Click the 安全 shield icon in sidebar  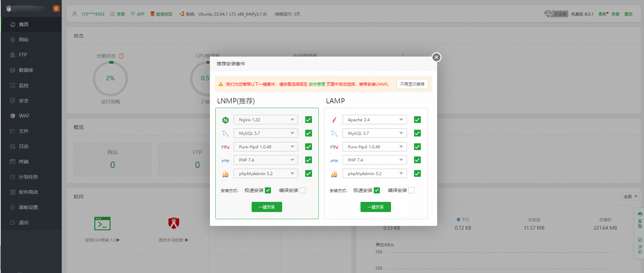coord(13,101)
